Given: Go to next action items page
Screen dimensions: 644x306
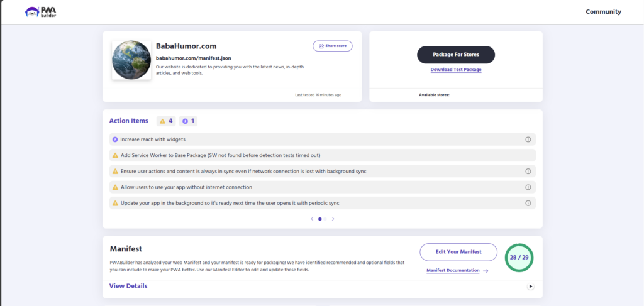Looking at the screenshot, I should [x=333, y=219].
